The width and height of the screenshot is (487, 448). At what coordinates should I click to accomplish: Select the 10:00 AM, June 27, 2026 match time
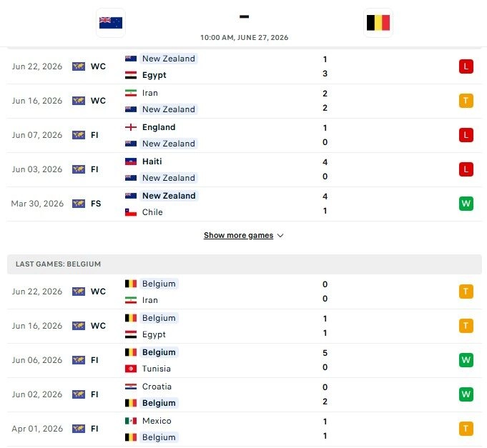[244, 38]
